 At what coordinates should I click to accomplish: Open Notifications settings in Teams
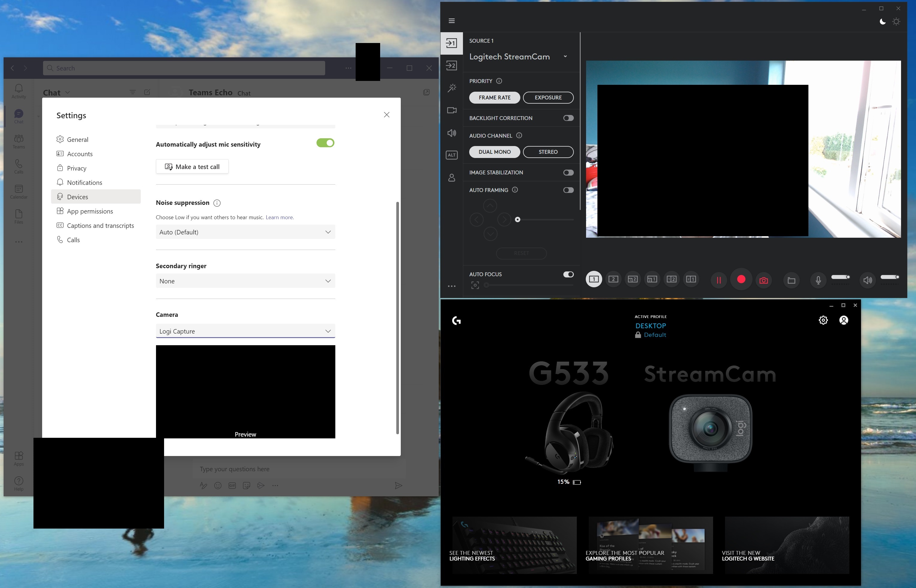tap(96, 182)
